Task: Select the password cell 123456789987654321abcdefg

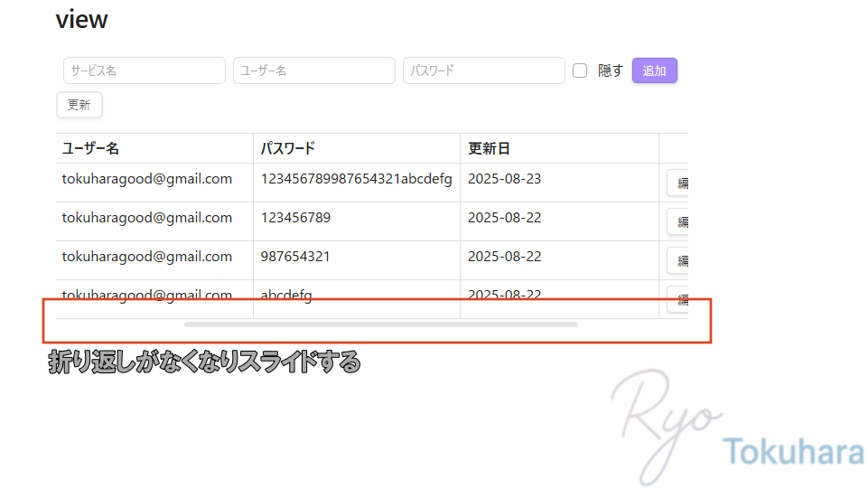Action: point(356,179)
